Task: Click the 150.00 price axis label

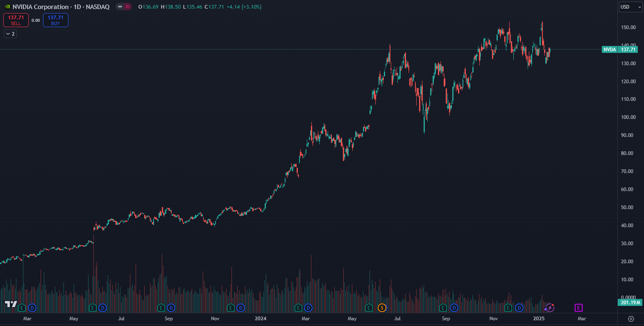Action: coord(628,27)
